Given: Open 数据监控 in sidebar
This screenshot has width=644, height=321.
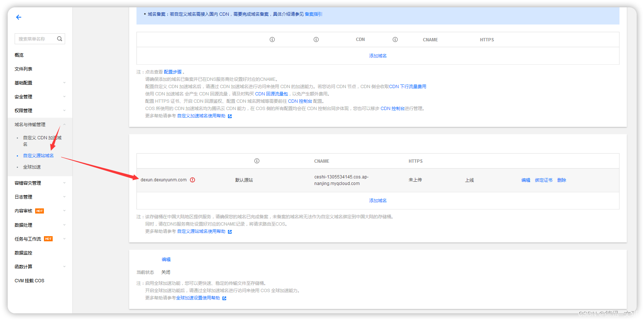Looking at the screenshot, I should 23,253.
